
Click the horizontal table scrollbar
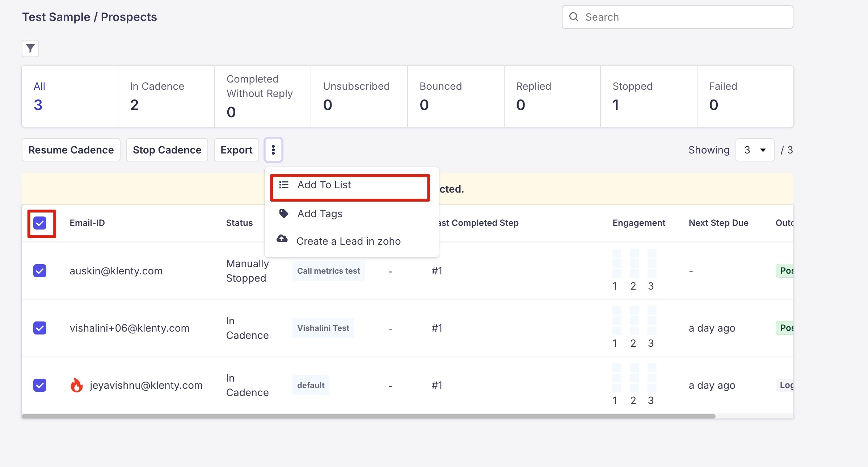coord(368,416)
